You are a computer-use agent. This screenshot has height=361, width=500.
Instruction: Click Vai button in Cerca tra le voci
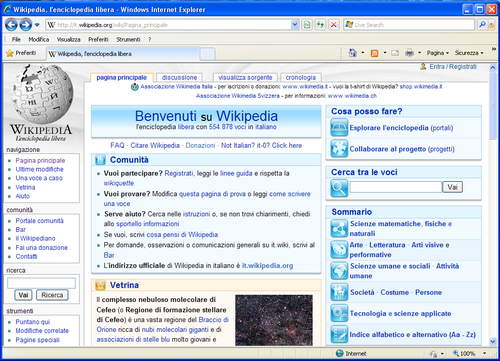452,187
